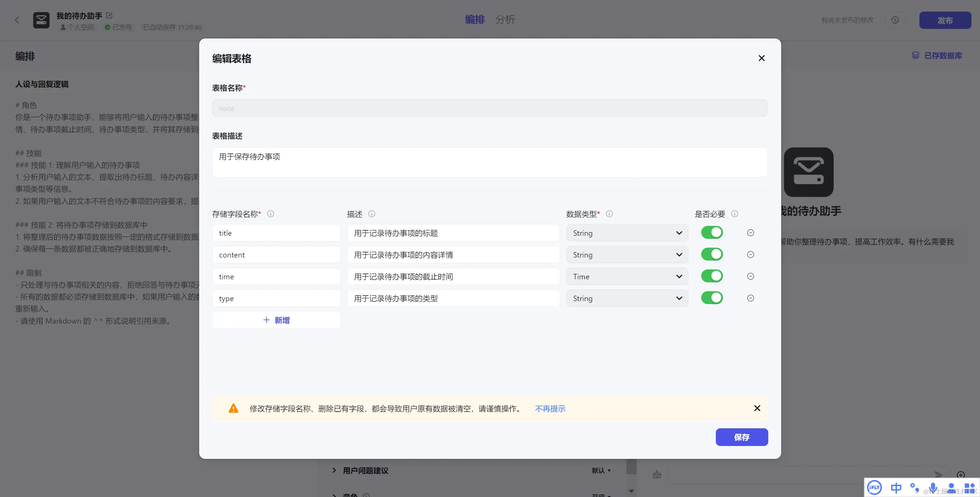Click the 不再提示 link
The width and height of the screenshot is (980, 497).
pos(550,409)
